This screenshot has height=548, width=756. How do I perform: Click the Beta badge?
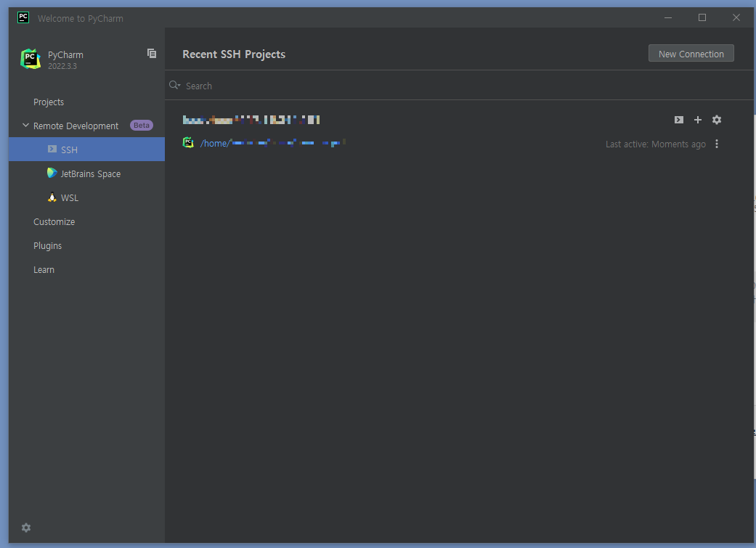point(142,126)
